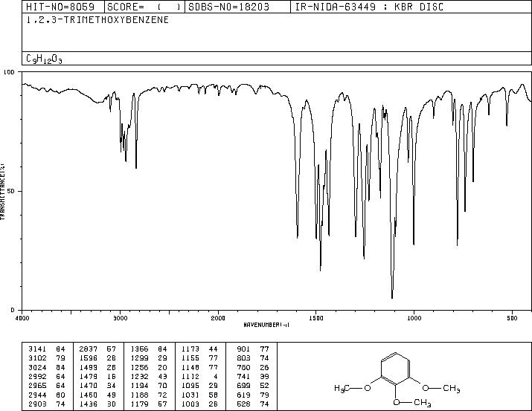The width and height of the screenshot is (532, 411).
Task: Click the 2944 peak table entry
Action: tap(46, 395)
